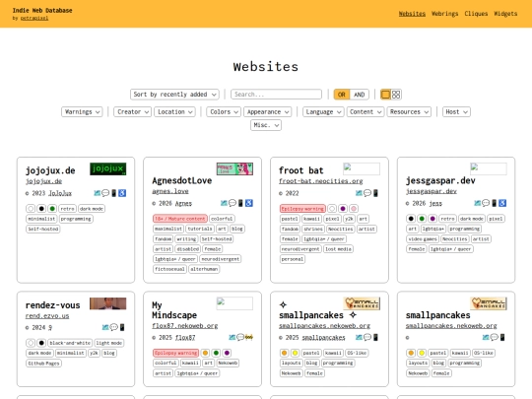Open the flox87.nekoweb.org link
532x399 pixels.
pos(185,326)
